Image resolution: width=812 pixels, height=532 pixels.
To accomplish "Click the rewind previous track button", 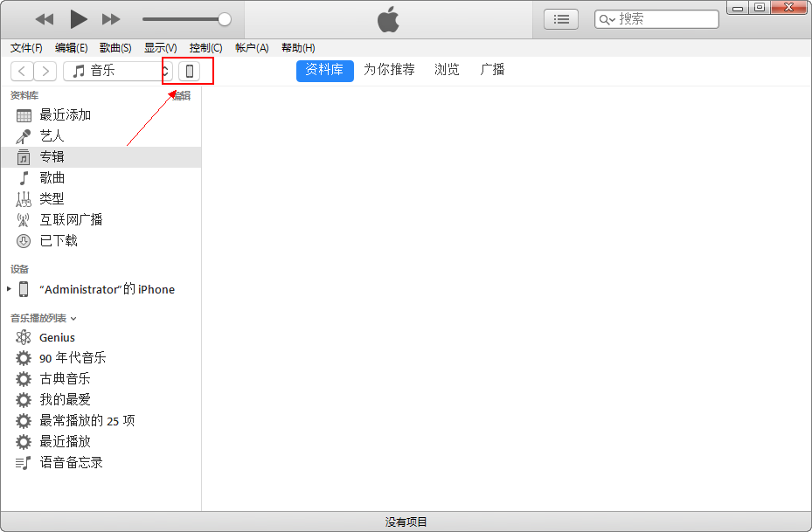I will click(x=45, y=20).
